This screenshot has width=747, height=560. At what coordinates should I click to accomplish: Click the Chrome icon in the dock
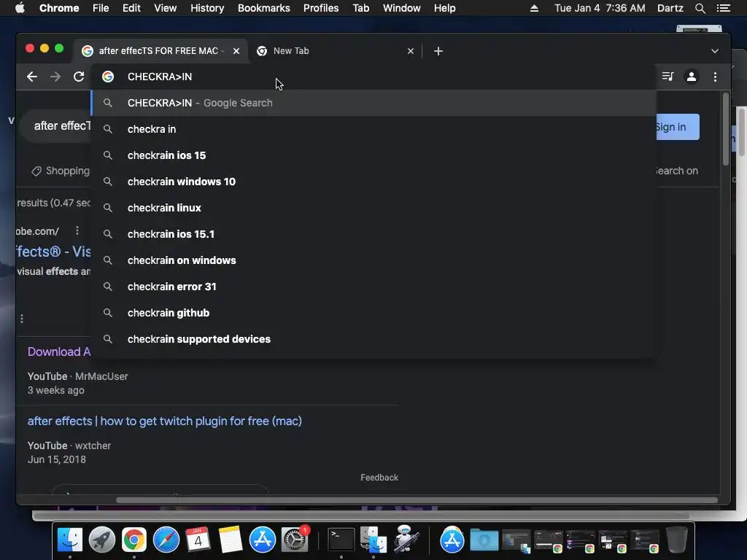134,540
